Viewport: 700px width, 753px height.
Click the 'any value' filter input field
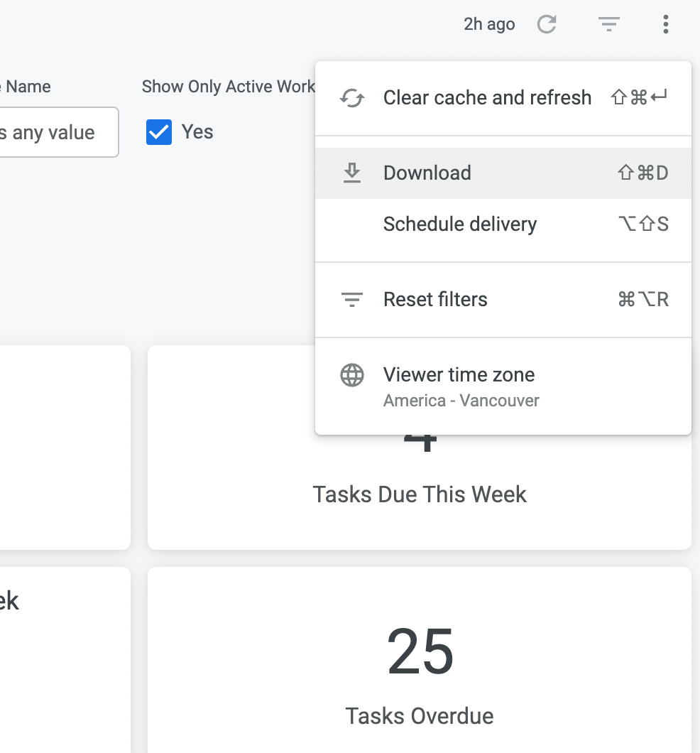[x=58, y=132]
